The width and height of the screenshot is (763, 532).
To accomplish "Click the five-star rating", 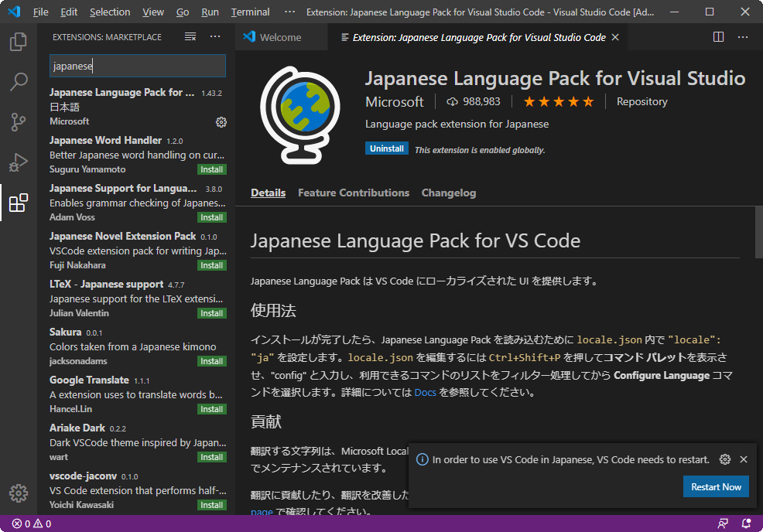I will [x=558, y=101].
